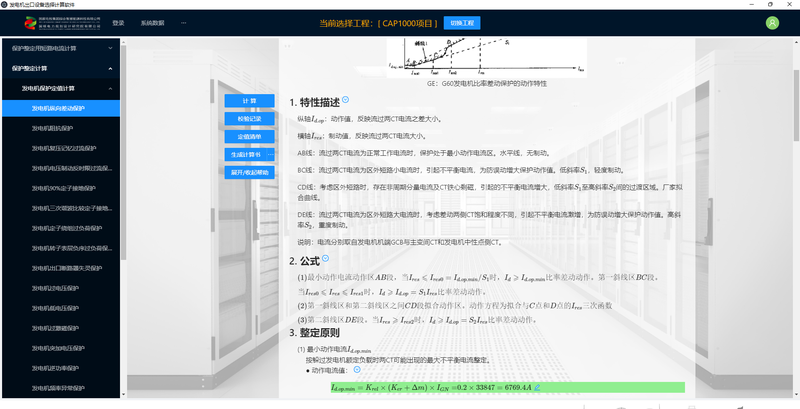800x409 pixels.
Task: Select 发电机过励磁保护 in sidebar
Action: pyautogui.click(x=61, y=328)
